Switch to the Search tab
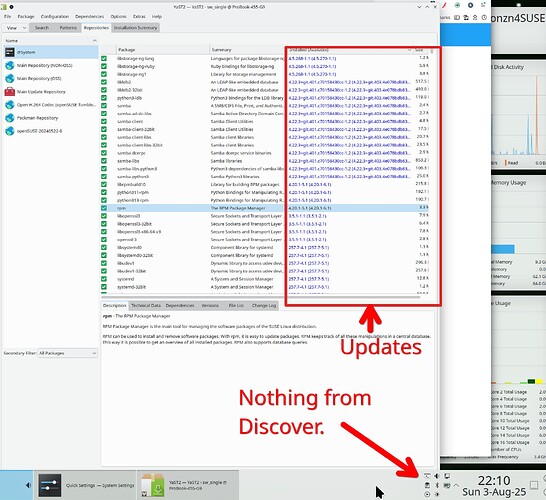The width and height of the screenshot is (546, 500). 42,28
